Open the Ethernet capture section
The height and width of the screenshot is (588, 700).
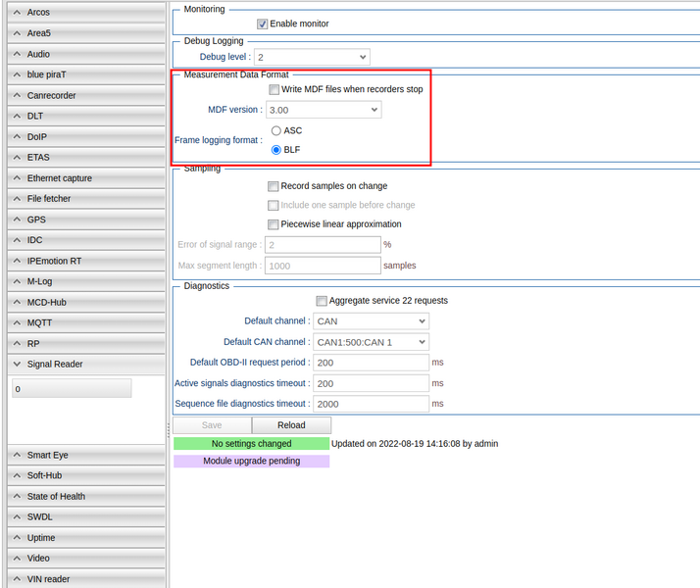85,178
